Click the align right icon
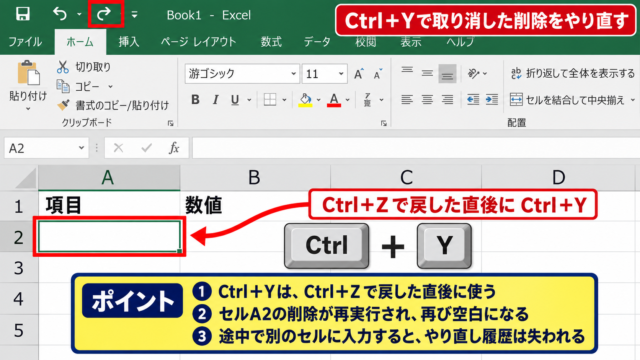640x360 pixels. pos(447,100)
